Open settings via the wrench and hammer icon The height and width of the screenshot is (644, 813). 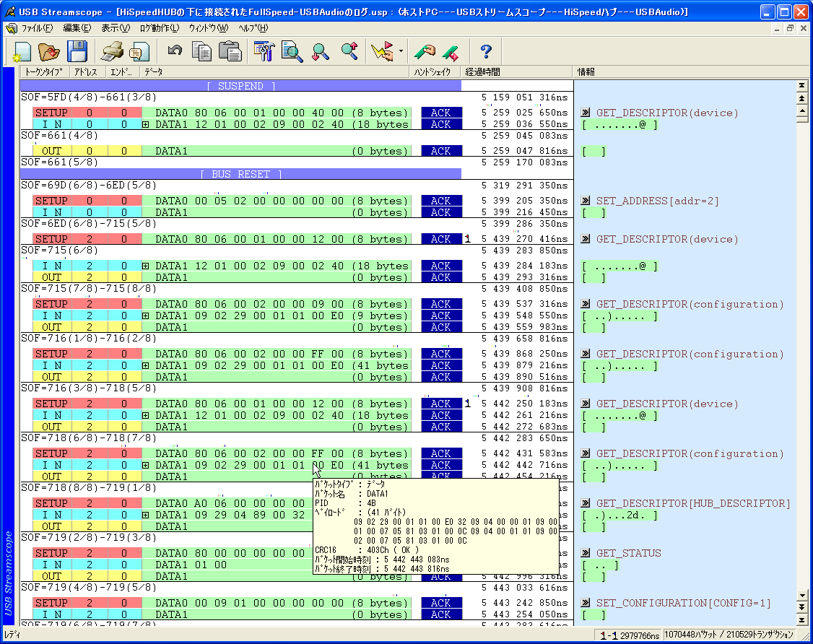pyautogui.click(x=264, y=51)
